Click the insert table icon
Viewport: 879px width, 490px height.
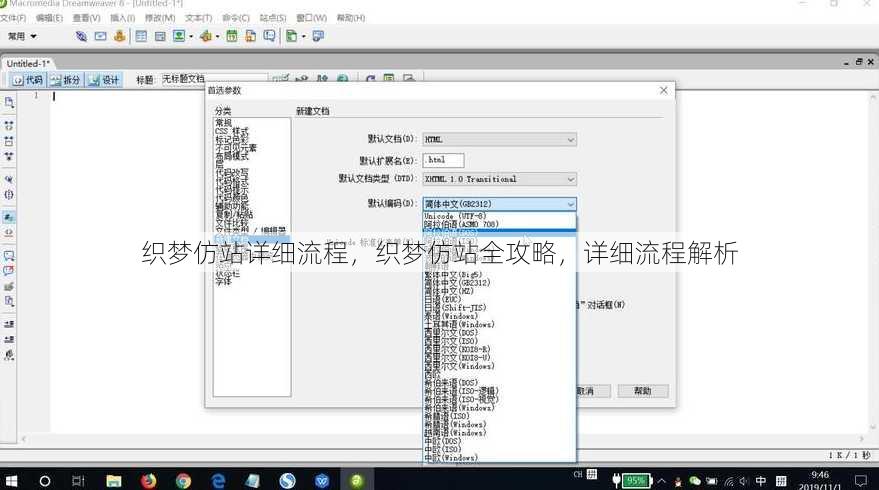141,36
